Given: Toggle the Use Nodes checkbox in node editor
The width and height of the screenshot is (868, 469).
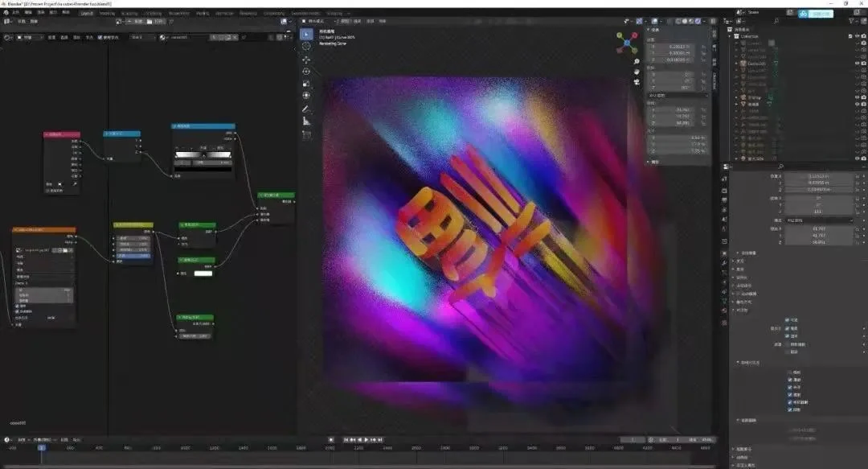Looking at the screenshot, I should click(100, 37).
